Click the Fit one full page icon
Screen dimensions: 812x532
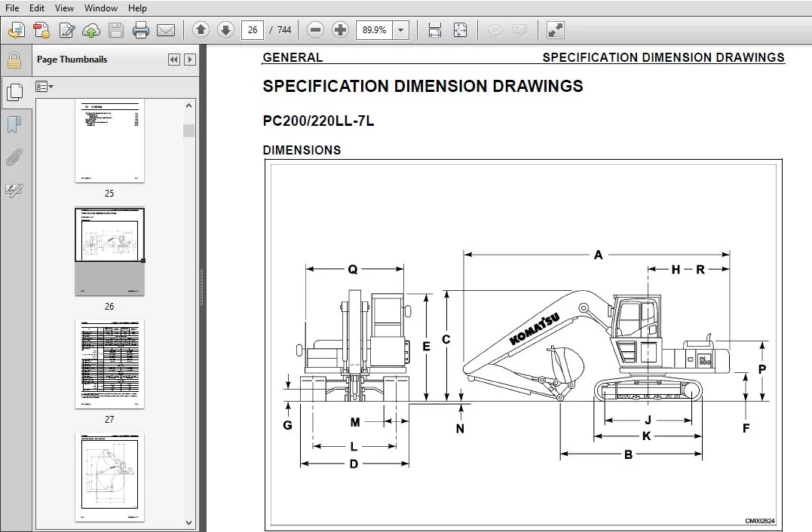pyautogui.click(x=460, y=30)
